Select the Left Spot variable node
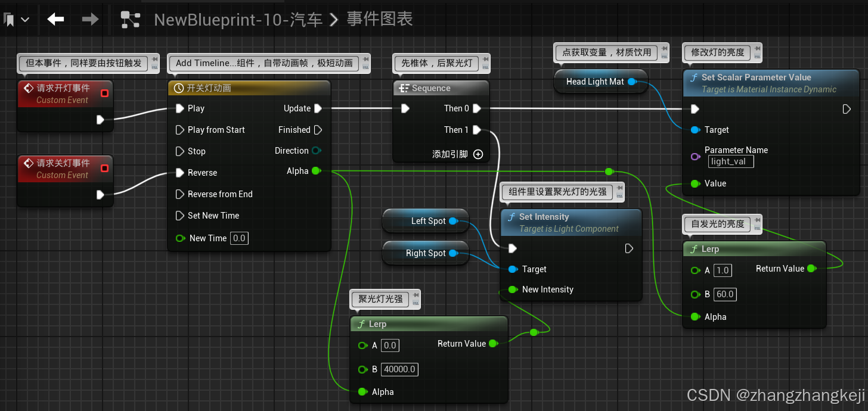Image resolution: width=868 pixels, height=411 pixels. point(424,221)
